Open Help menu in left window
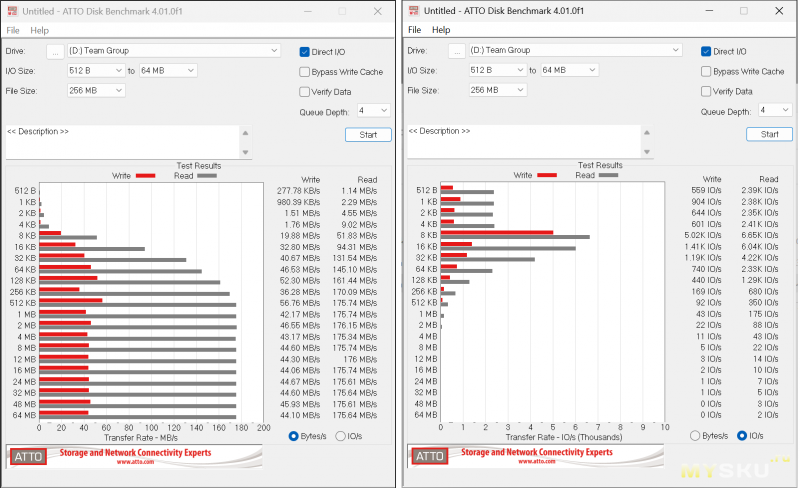 coord(39,30)
